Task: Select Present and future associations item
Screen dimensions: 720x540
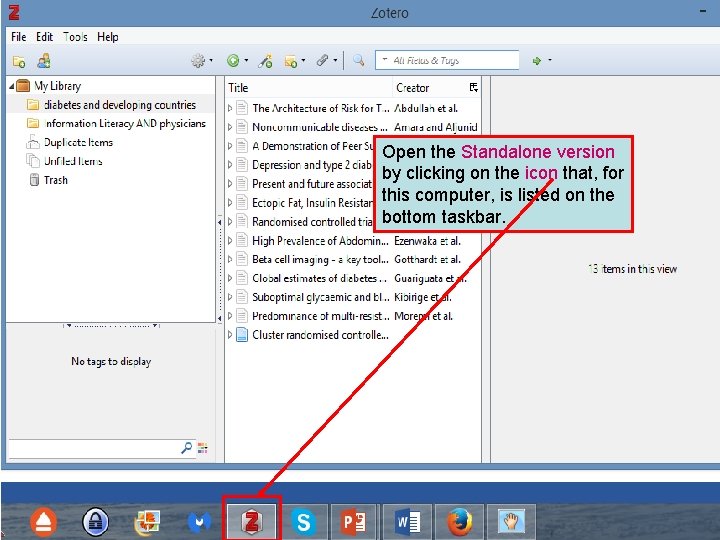Action: (x=312, y=184)
